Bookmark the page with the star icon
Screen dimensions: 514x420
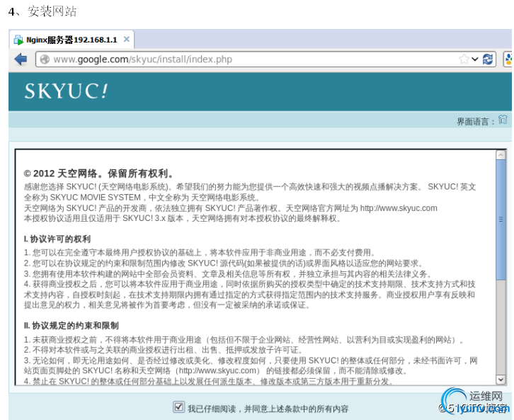[x=464, y=59]
